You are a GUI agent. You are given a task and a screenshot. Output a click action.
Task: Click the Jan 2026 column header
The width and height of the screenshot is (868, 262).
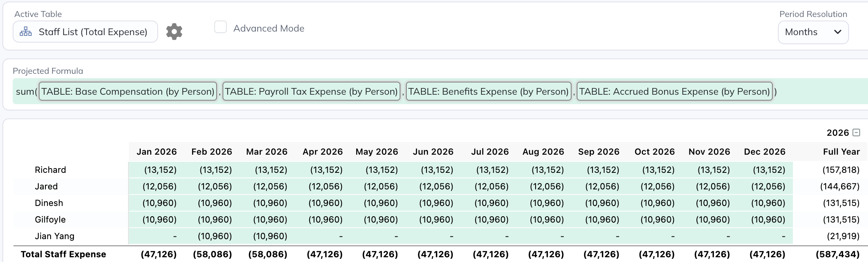click(x=157, y=152)
